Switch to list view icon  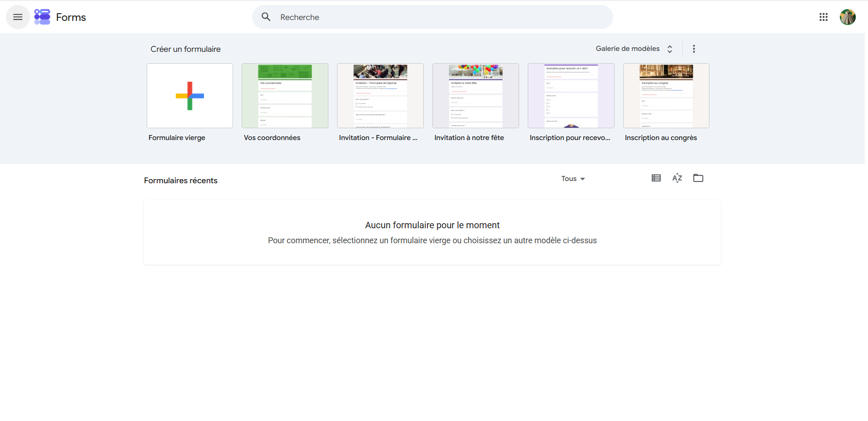point(656,178)
